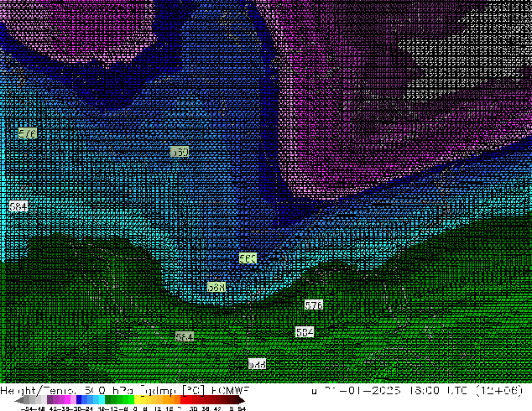The image size is (532, 411).
Task: Click the ECMWF model name
Action: tap(231, 391)
